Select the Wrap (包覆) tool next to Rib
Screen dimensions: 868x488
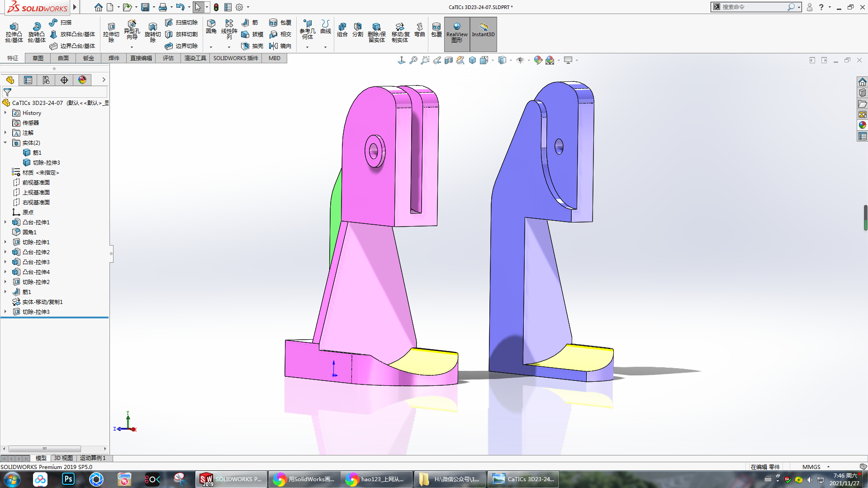pyautogui.click(x=280, y=22)
